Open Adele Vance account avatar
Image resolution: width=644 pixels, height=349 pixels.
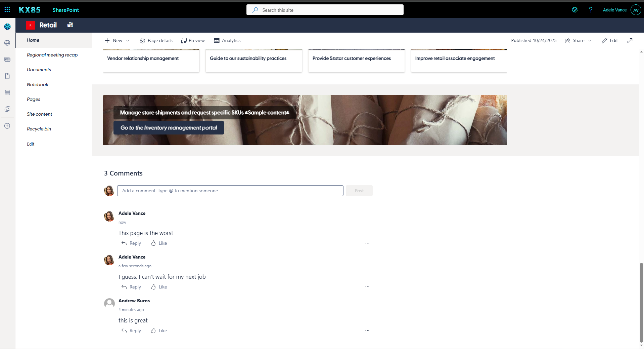[636, 10]
